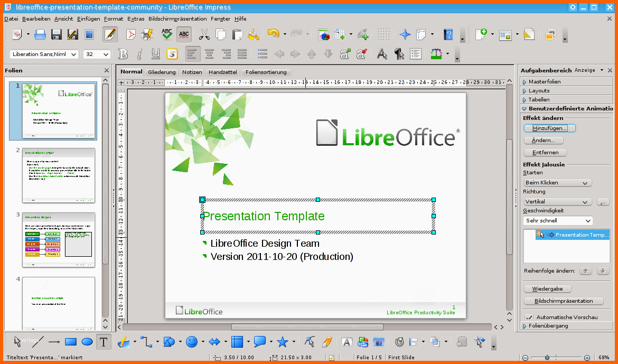Select the Symbol Shapes smiley tool

[x=192, y=342]
